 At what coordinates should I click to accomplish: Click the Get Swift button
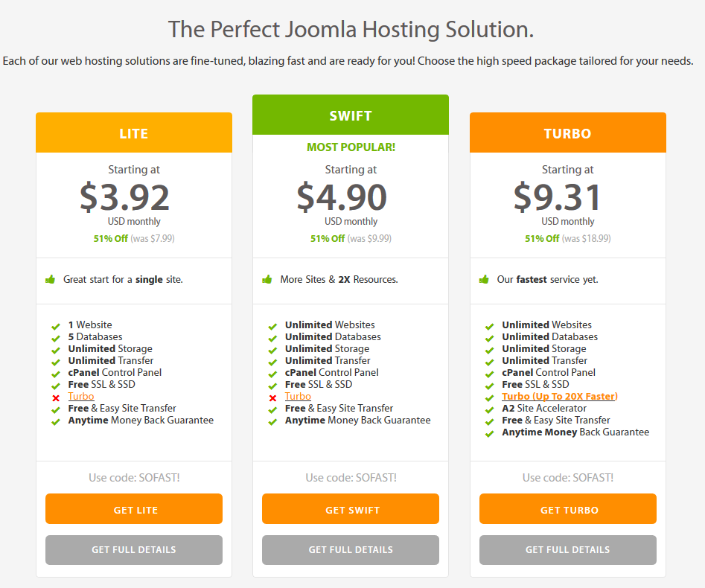pos(351,509)
